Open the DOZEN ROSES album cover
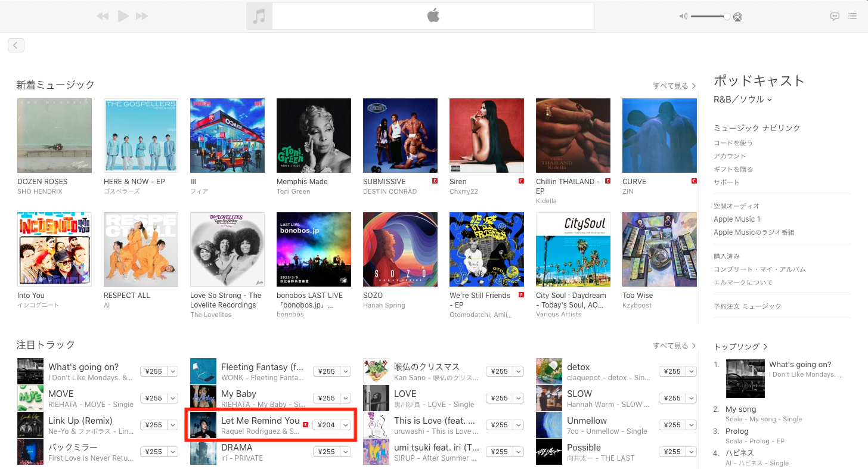868x469 pixels. coord(54,135)
